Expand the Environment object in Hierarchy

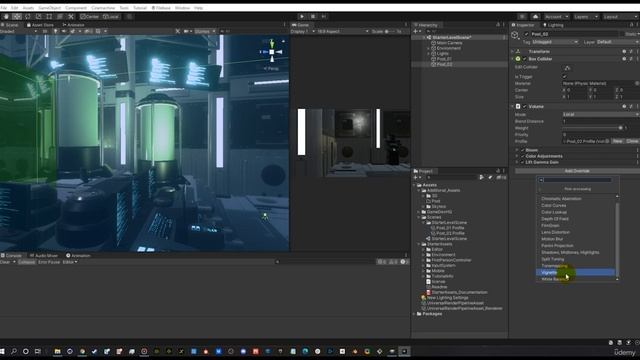428,48
